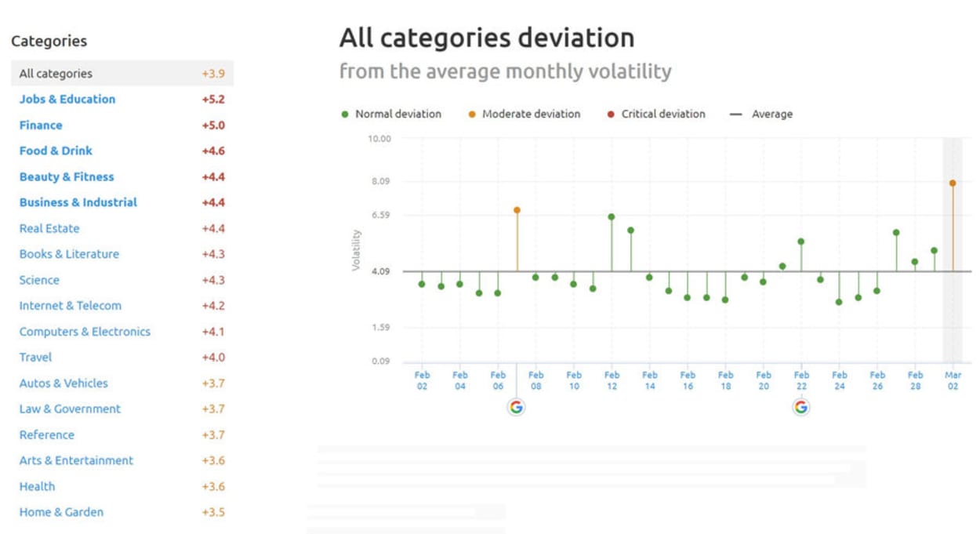Image resolution: width=980 pixels, height=534 pixels.
Task: Click the green Feb 13 data point
Action: pyautogui.click(x=630, y=230)
